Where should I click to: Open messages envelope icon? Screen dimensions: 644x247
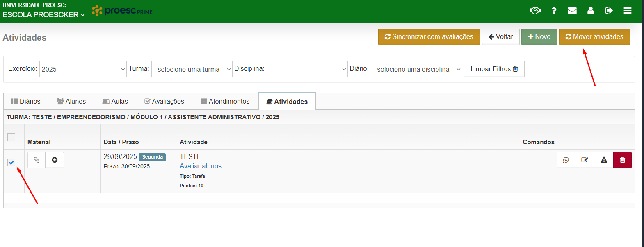pos(572,11)
